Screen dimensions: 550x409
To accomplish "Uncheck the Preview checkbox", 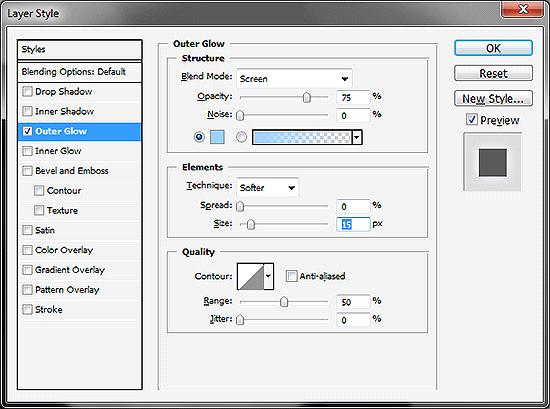I will point(472,120).
